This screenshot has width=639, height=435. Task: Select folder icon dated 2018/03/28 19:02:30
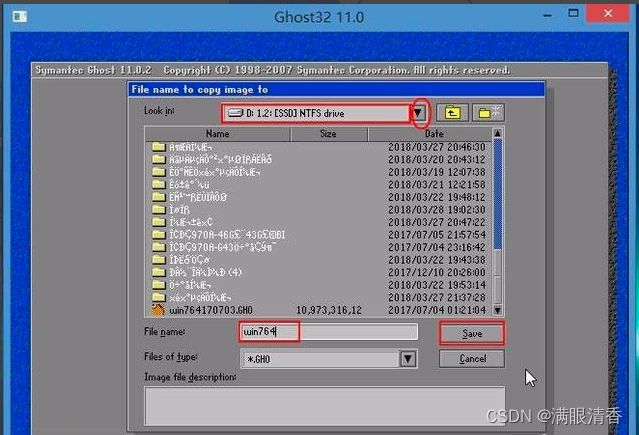point(159,210)
